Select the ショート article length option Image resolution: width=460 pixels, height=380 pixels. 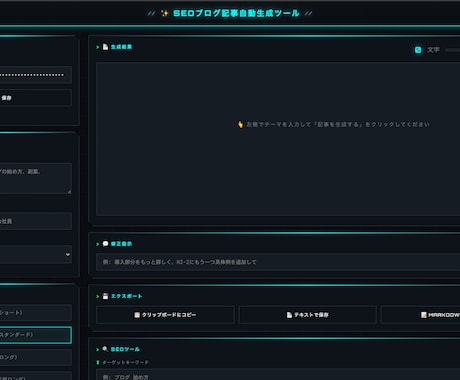pyautogui.click(x=36, y=312)
